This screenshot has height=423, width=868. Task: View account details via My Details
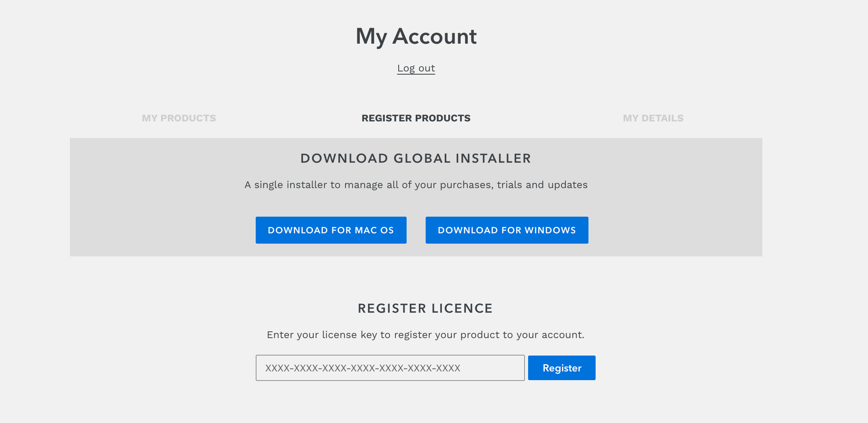pos(653,118)
